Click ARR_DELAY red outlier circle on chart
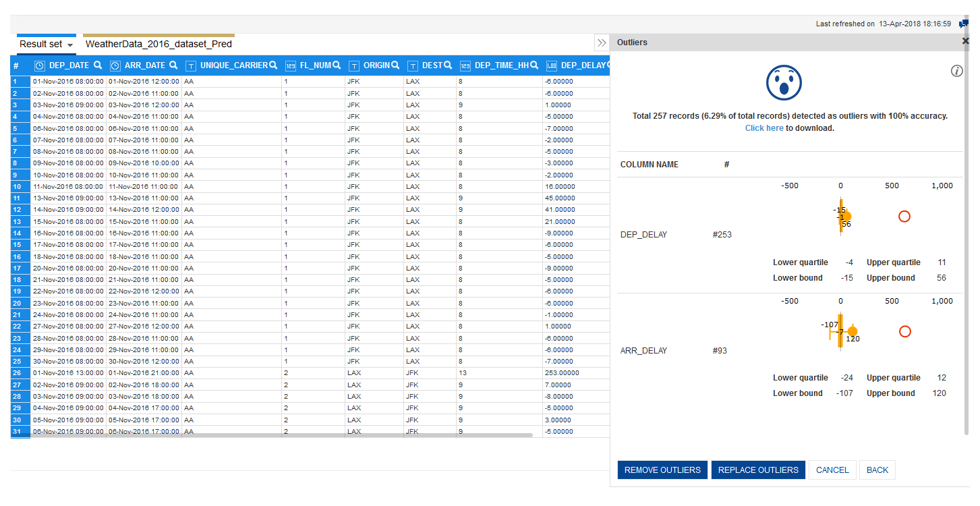Image resolution: width=980 pixels, height=506 pixels. click(x=905, y=331)
